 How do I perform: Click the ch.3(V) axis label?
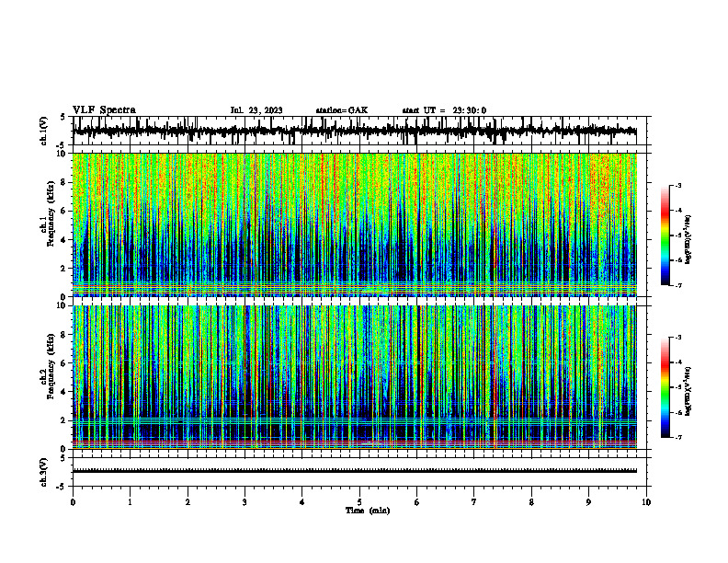(44, 472)
